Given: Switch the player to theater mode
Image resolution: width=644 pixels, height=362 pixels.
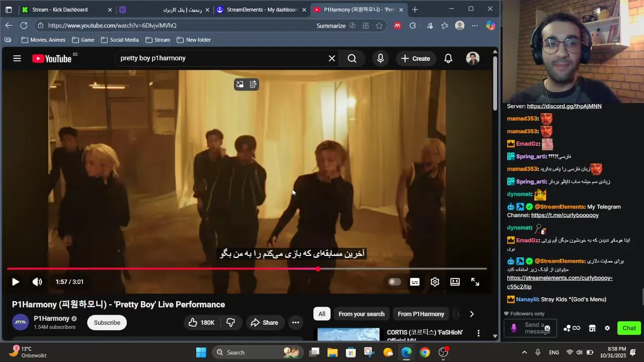Looking at the screenshot, I should point(455,282).
